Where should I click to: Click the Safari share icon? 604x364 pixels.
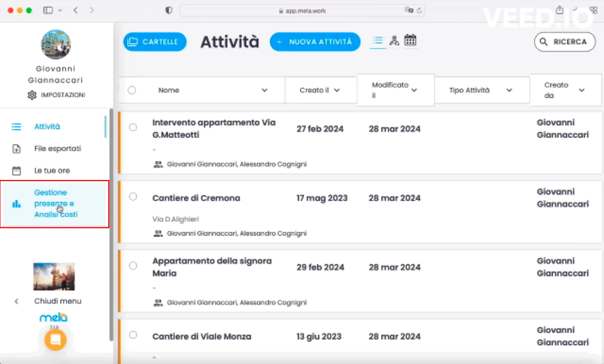pyautogui.click(x=559, y=10)
